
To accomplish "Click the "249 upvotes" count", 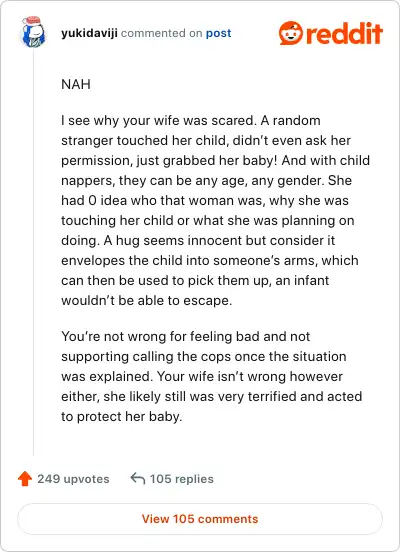I will [73, 479].
